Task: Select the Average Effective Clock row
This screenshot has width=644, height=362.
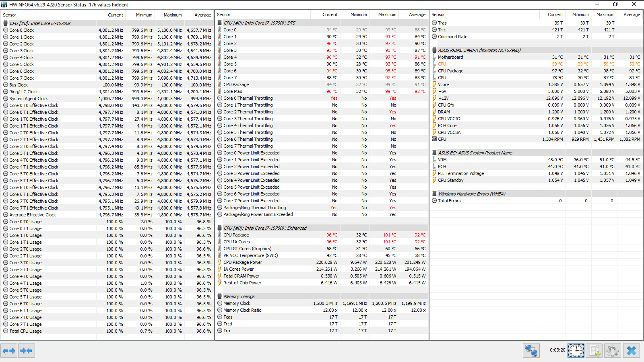Action: [x=107, y=215]
